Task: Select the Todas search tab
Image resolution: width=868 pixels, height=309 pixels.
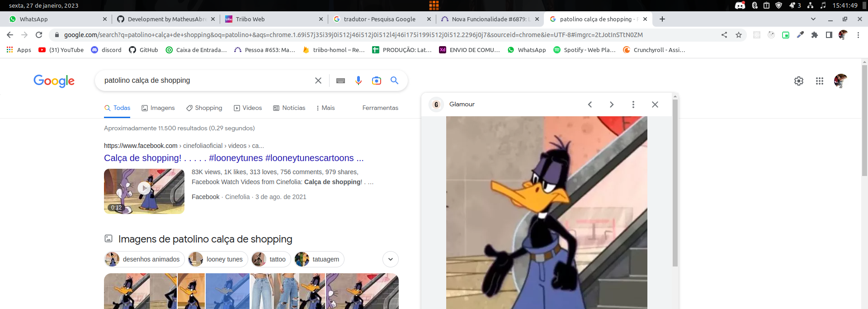Action: (x=117, y=108)
